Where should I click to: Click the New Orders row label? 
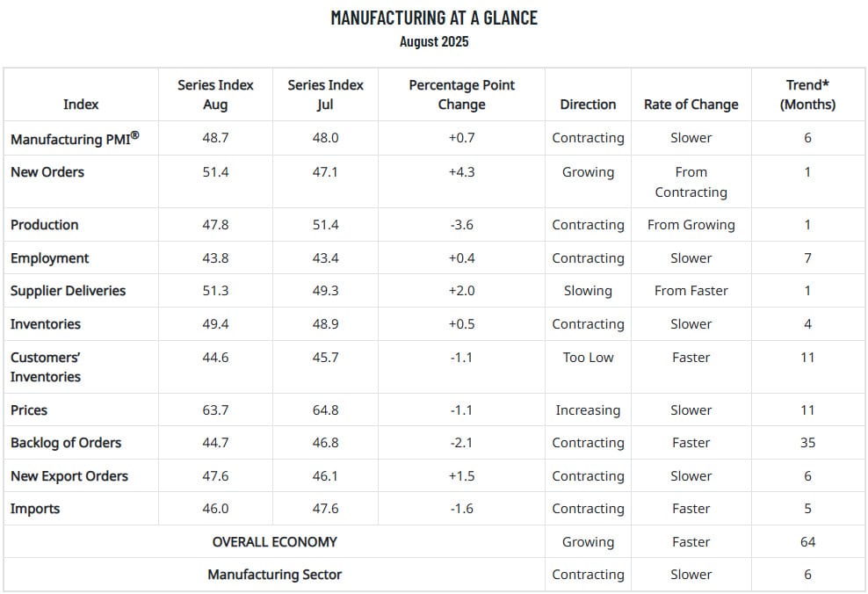point(47,172)
